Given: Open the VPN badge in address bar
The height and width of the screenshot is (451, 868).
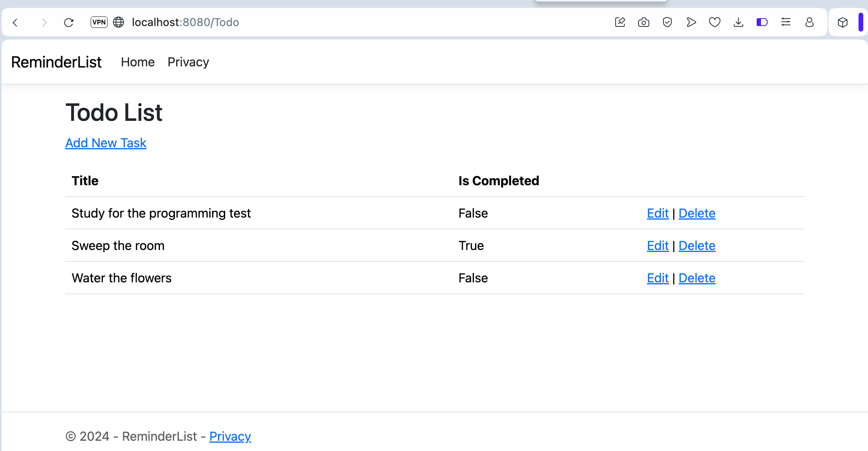Looking at the screenshot, I should (x=99, y=22).
